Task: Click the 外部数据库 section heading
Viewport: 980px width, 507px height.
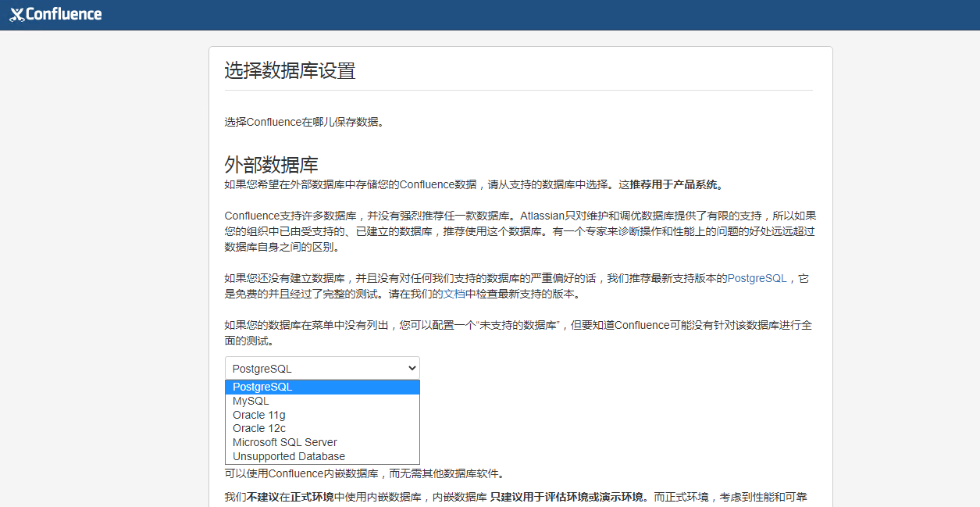Action: click(272, 165)
